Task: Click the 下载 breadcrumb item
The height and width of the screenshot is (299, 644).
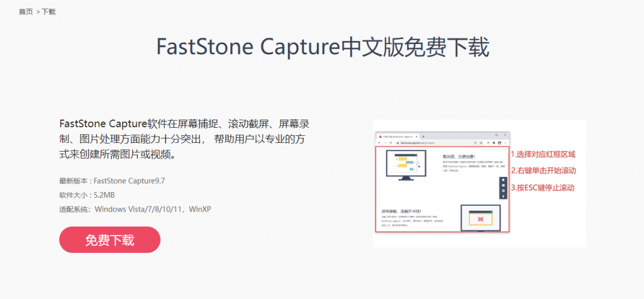Action: pyautogui.click(x=48, y=12)
